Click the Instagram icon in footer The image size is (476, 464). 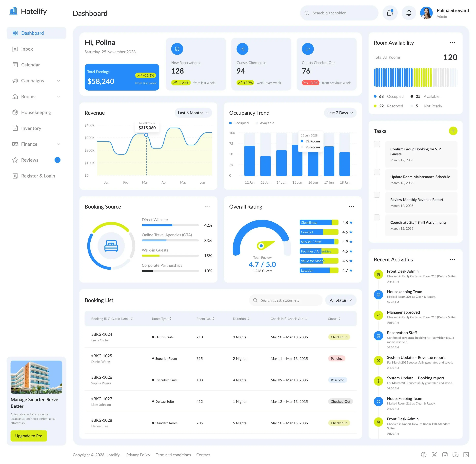(445, 455)
